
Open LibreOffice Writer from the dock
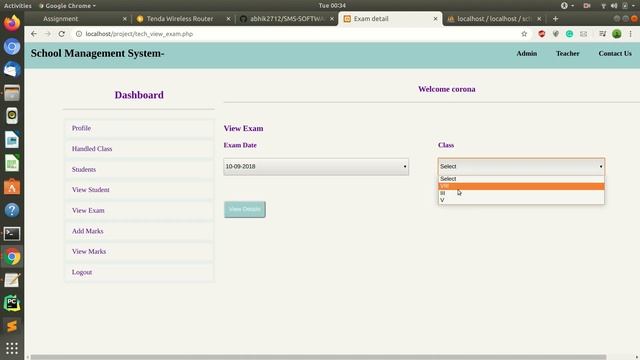point(12,140)
